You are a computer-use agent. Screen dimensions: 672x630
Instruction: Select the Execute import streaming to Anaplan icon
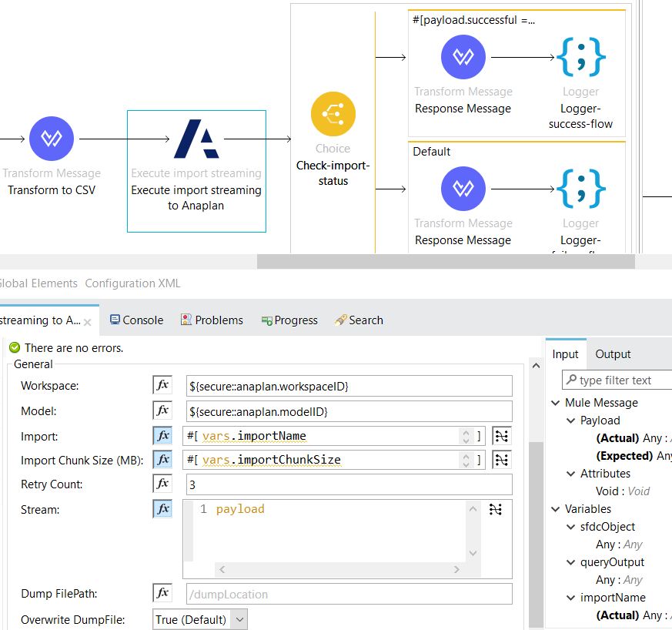196,139
